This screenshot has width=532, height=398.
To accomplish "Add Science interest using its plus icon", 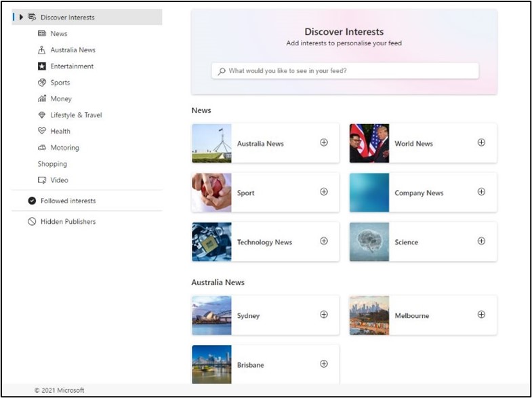I will tap(481, 241).
